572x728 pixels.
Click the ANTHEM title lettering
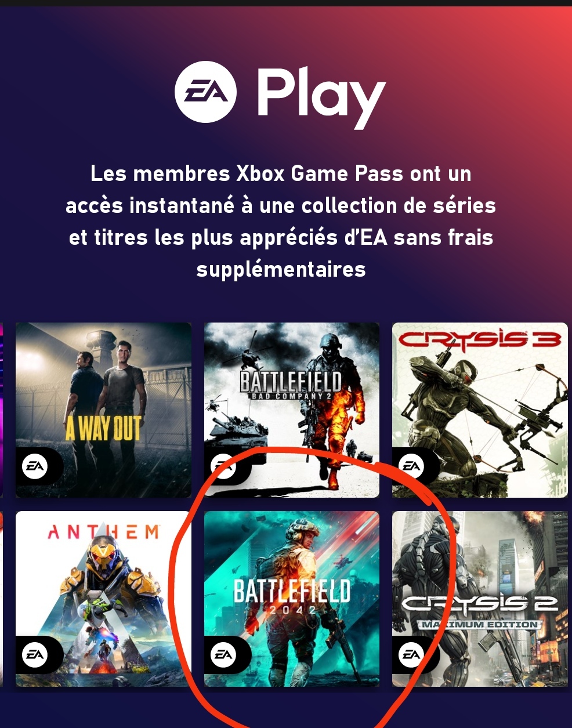(x=103, y=531)
